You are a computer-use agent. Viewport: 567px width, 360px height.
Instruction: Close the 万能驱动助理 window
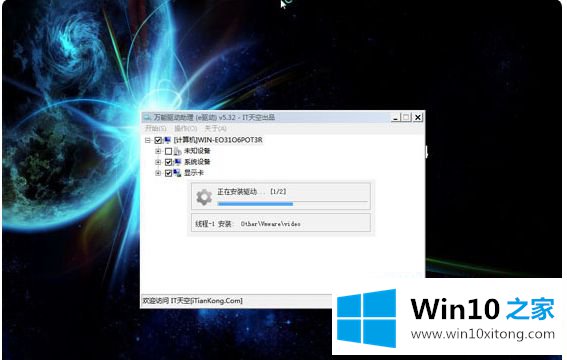click(x=418, y=117)
